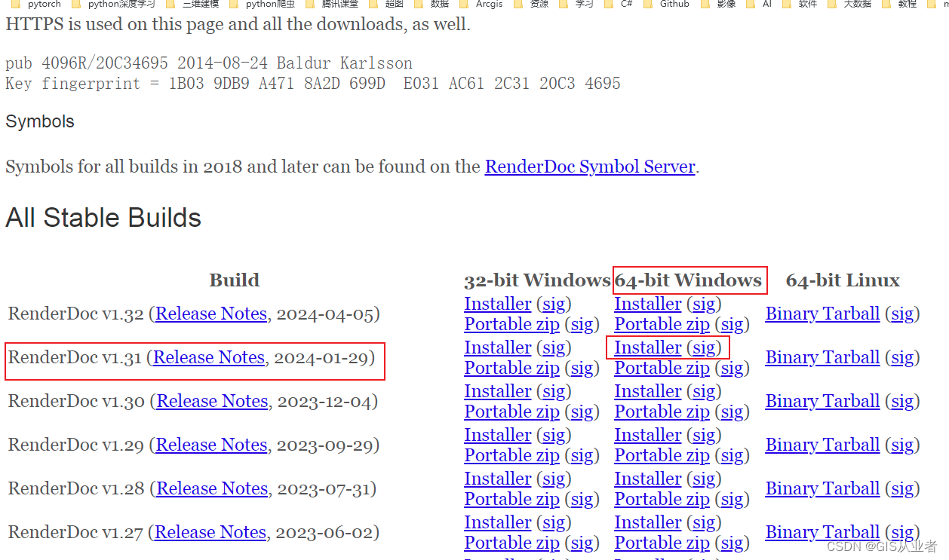Get the sig for v1.32 64-bit Portable zip
The width and height of the screenshot is (949, 560).
[x=732, y=324]
